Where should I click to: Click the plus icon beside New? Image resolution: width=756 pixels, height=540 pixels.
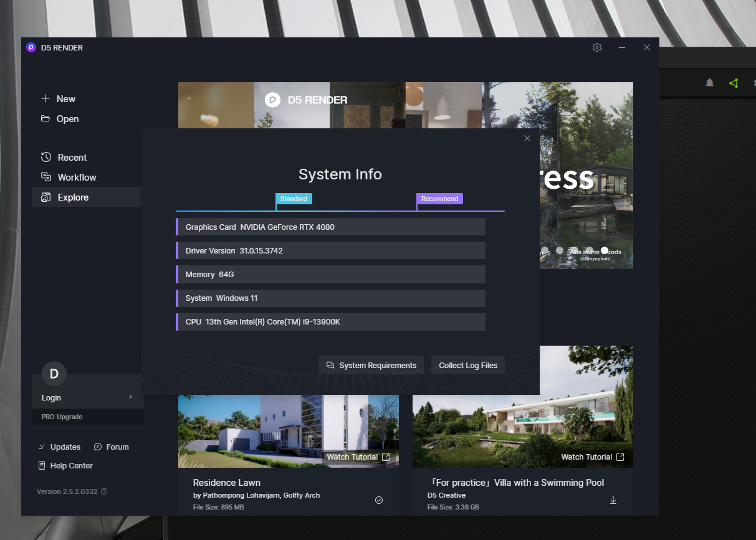[x=45, y=98]
